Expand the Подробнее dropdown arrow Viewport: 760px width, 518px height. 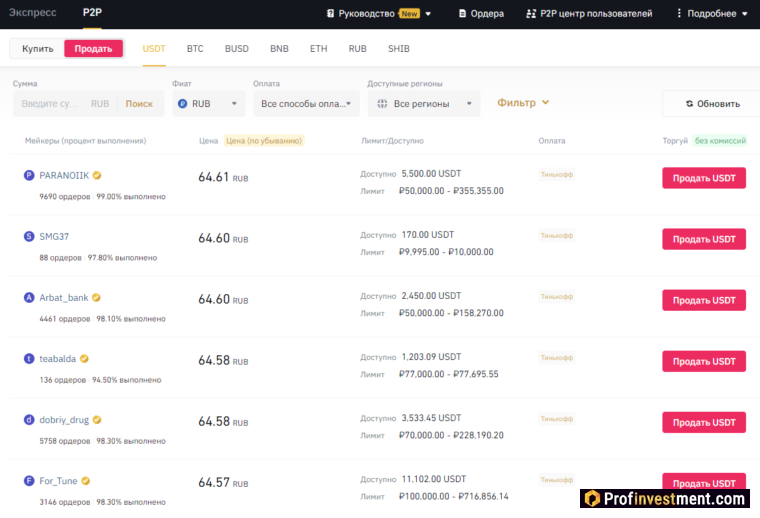pos(744,14)
